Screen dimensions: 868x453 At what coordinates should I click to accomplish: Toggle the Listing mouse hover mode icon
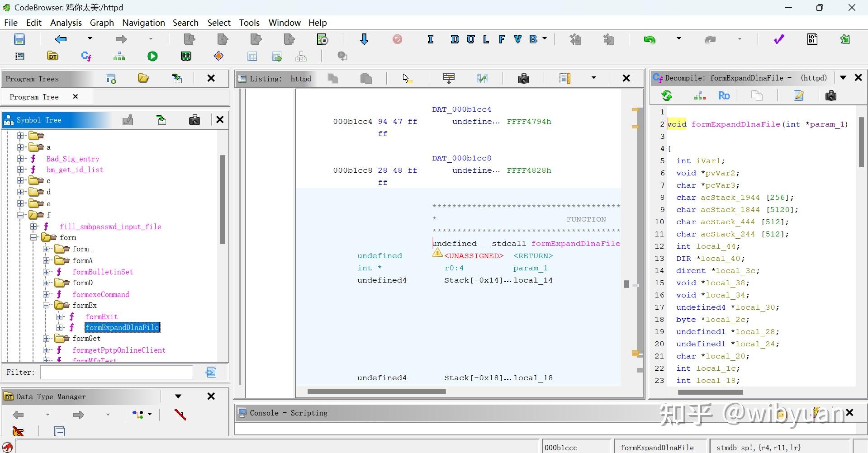pos(407,79)
